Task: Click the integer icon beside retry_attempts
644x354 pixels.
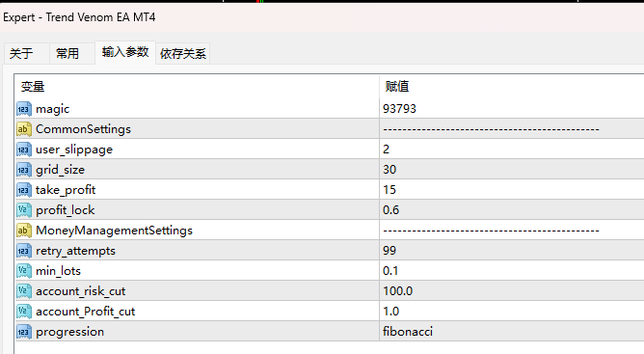Action: tap(24, 251)
